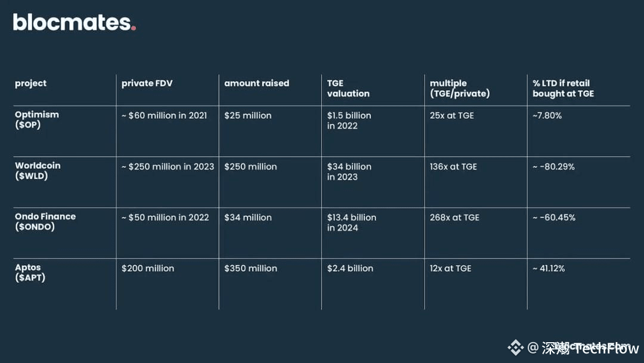The height and width of the screenshot is (363, 644).
Task: Click the '~ $60 million in 2021' cell
Action: [x=165, y=115]
